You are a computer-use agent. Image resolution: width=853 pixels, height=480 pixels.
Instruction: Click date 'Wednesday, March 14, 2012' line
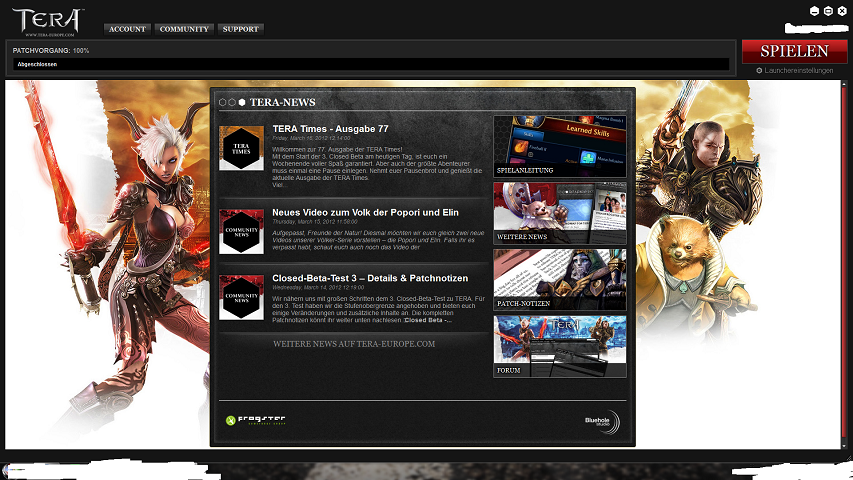pyautogui.click(x=318, y=287)
